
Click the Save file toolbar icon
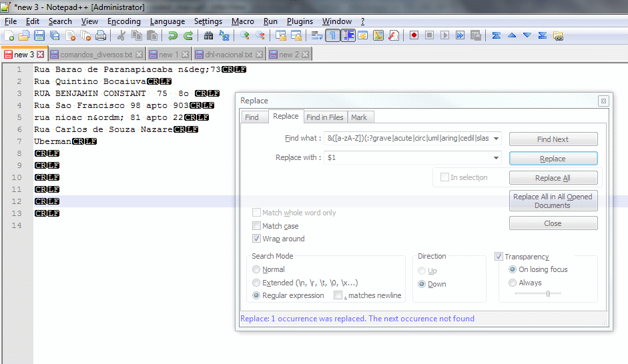click(39, 35)
